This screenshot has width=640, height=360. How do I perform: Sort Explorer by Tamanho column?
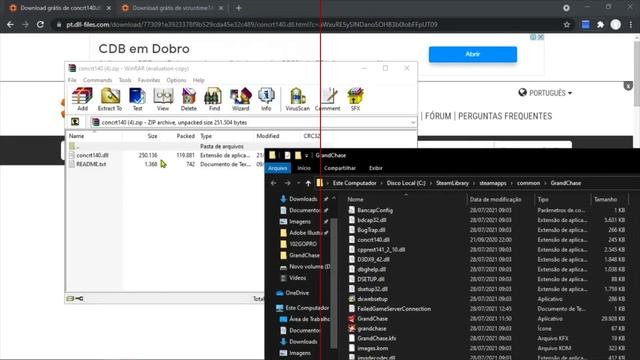click(605, 199)
